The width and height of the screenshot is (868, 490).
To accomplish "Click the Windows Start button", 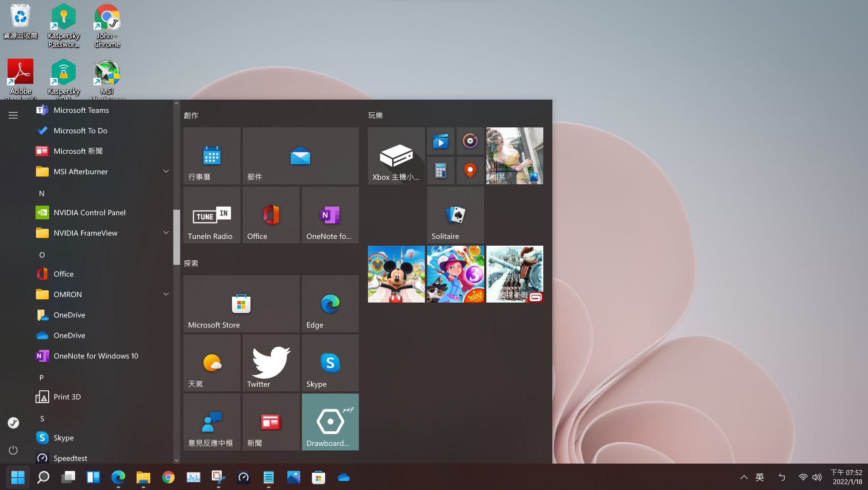I will coord(18,477).
